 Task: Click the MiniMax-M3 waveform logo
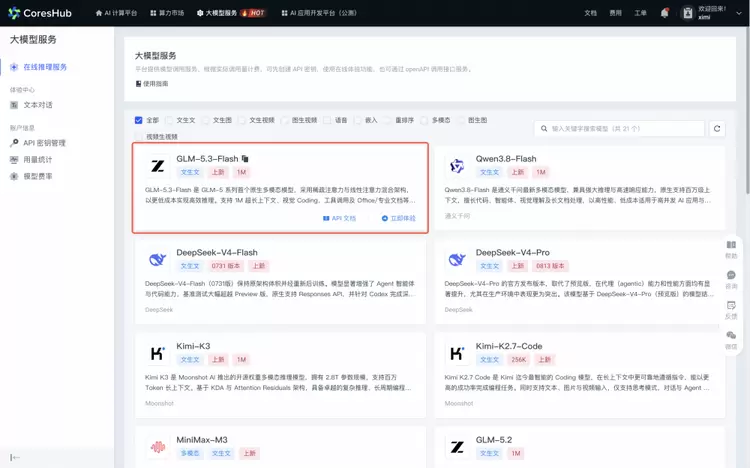click(x=157, y=447)
